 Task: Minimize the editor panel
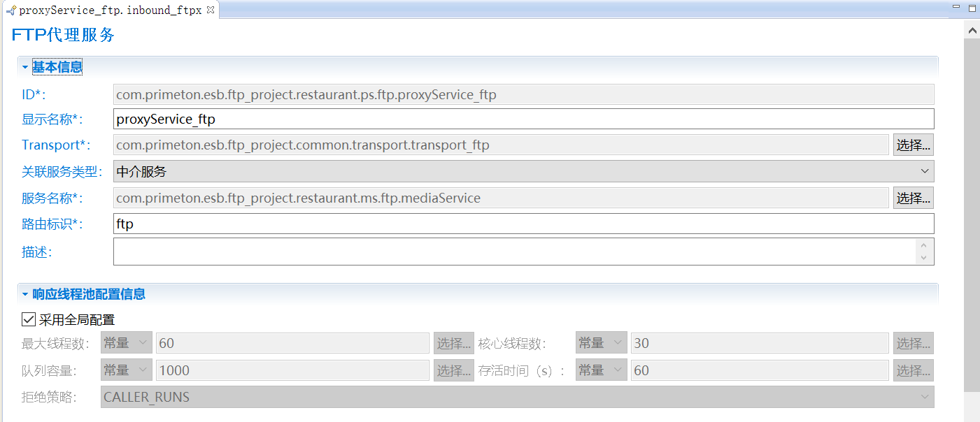click(x=956, y=7)
